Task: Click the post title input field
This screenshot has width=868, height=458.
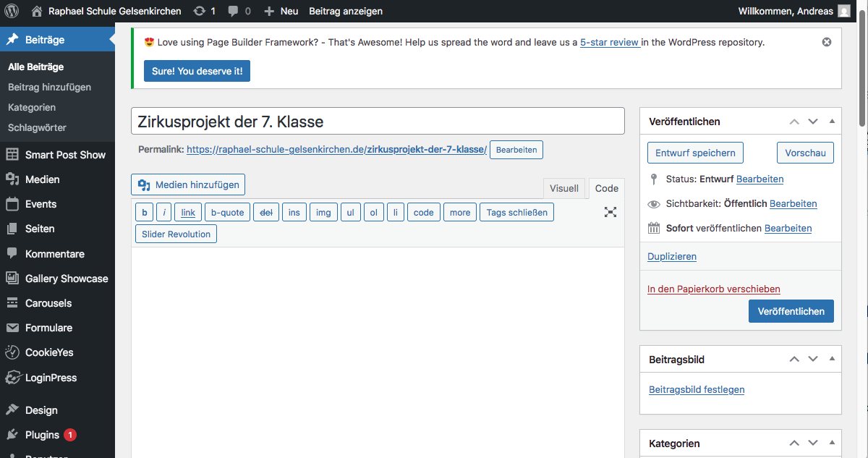Action: point(377,121)
